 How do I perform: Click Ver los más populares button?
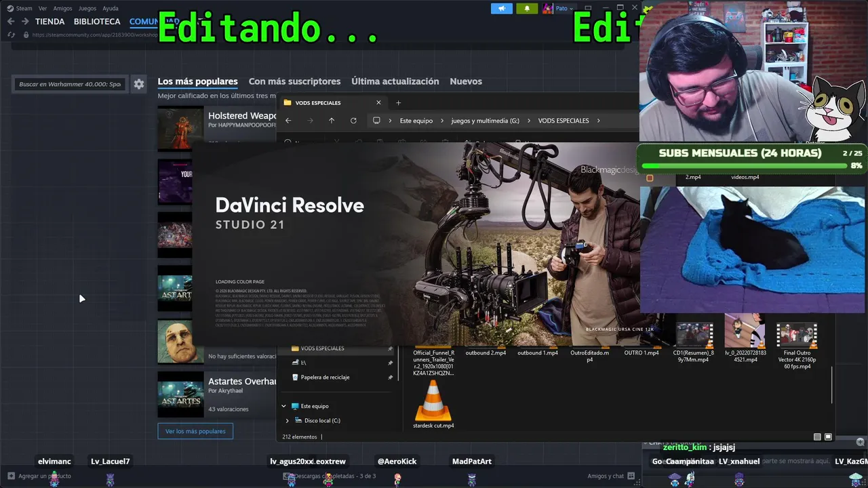[x=195, y=431]
